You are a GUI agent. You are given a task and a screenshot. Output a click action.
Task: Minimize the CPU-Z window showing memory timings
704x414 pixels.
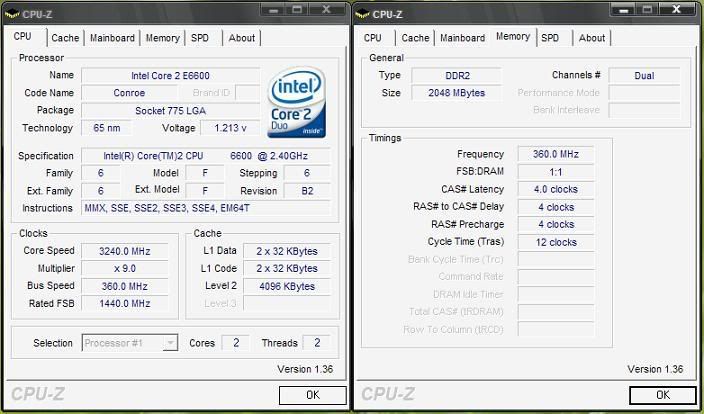(625, 13)
